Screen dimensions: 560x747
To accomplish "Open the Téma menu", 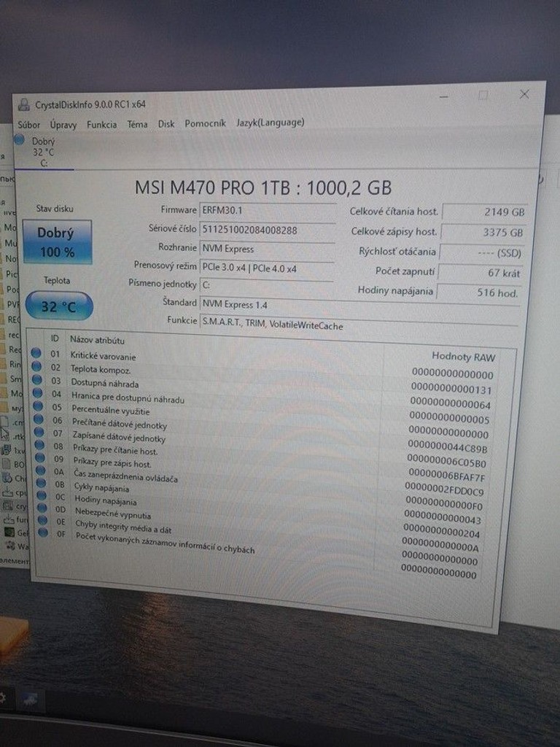I will [137, 124].
